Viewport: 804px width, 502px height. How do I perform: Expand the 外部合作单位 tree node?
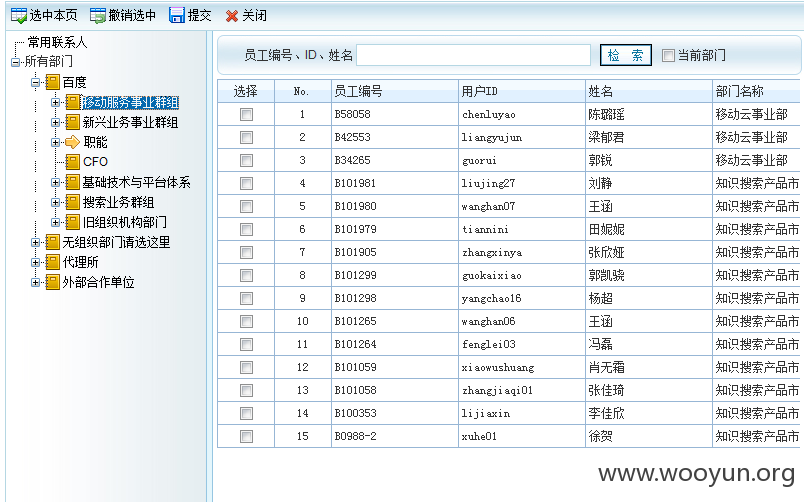(35, 282)
